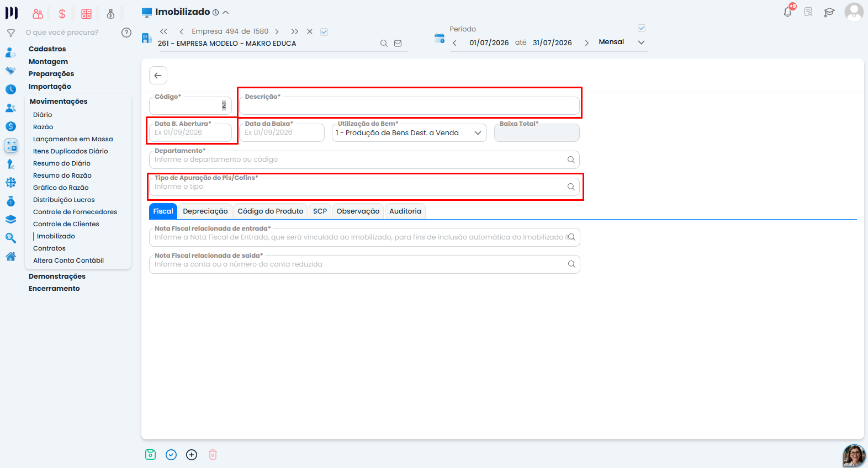The image size is (868, 468).
Task: Open the pink people module icon
Action: click(38, 14)
